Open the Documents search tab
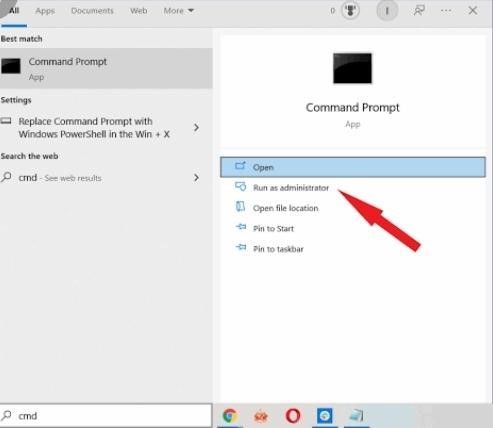This screenshot has width=493, height=428. click(x=92, y=11)
